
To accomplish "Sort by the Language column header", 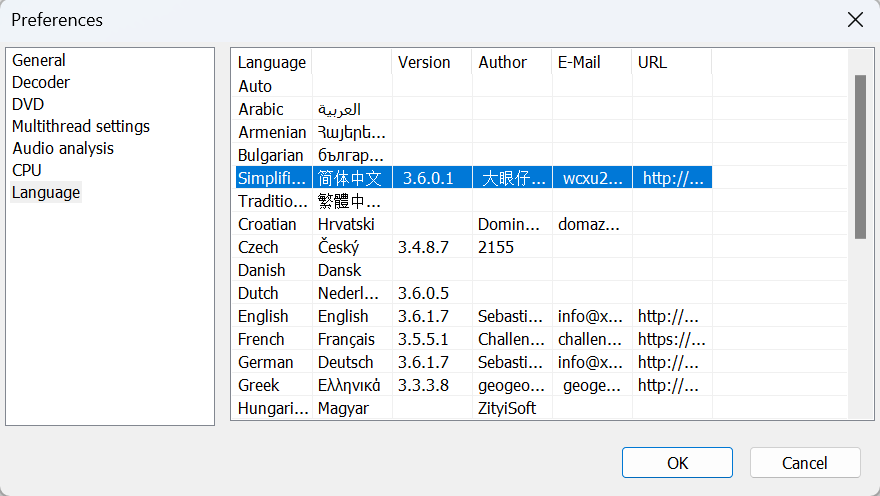I will (272, 62).
